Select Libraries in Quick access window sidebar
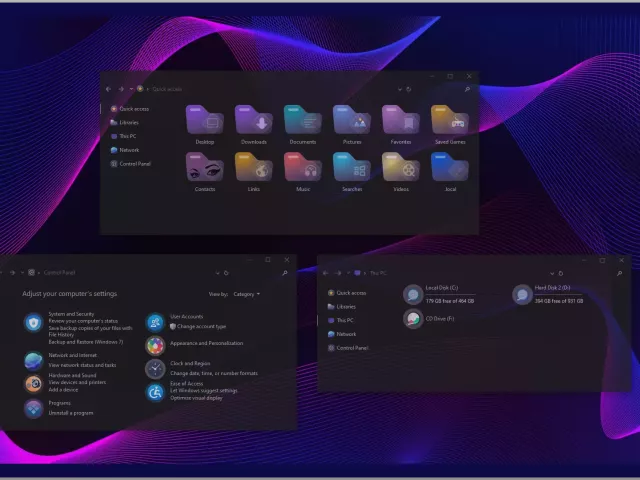 point(128,122)
